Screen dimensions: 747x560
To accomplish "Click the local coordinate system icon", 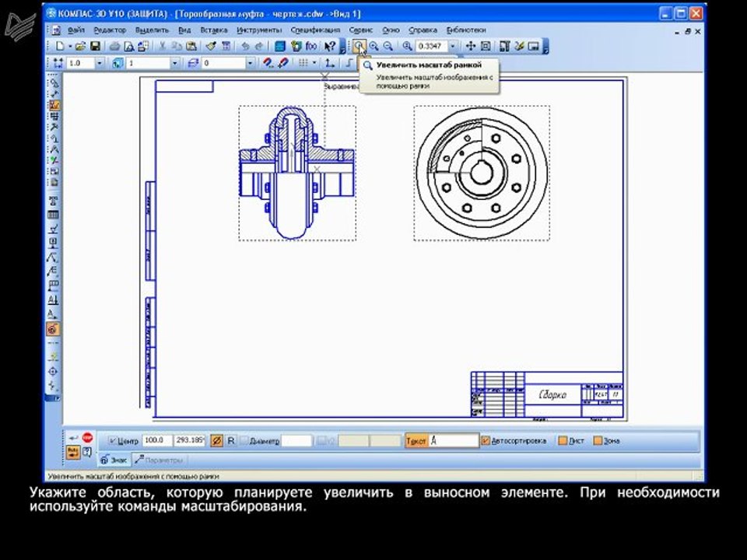I will 330,63.
